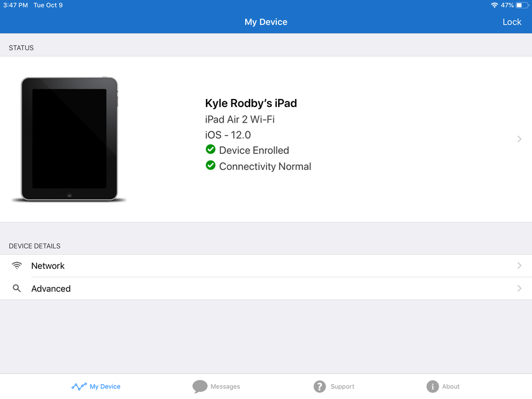Tap the About info icon

pos(432,387)
